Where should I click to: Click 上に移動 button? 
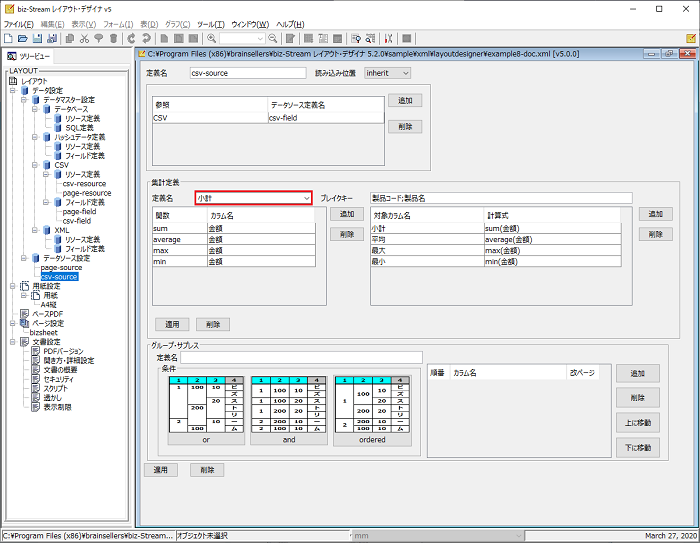tap(638, 422)
